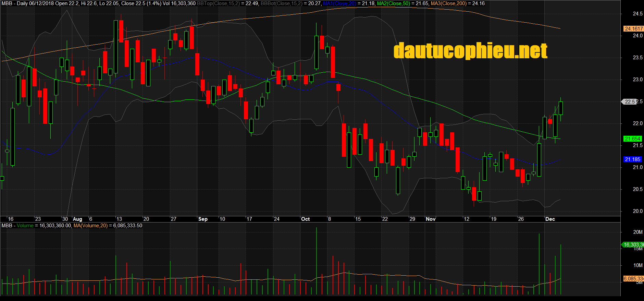Click the Aug label on time axis
The image size is (644, 301).
[x=77, y=219]
